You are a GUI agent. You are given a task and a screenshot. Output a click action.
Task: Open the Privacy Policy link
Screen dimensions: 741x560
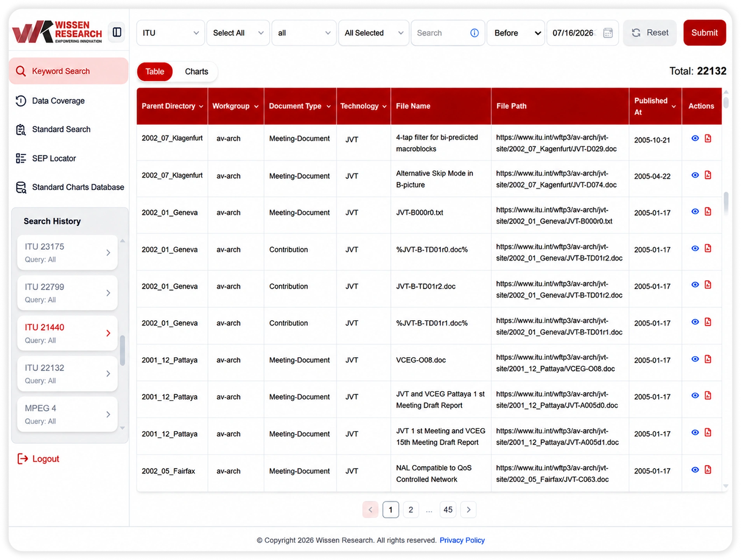click(462, 540)
